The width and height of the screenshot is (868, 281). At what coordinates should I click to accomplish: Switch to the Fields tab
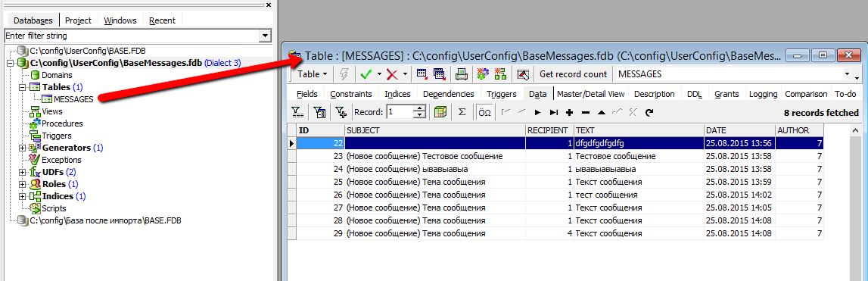(x=307, y=94)
